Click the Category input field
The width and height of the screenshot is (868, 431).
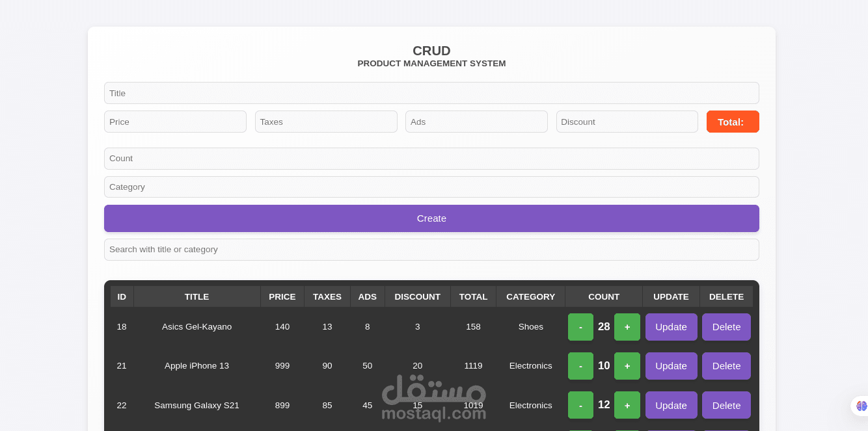pos(431,187)
